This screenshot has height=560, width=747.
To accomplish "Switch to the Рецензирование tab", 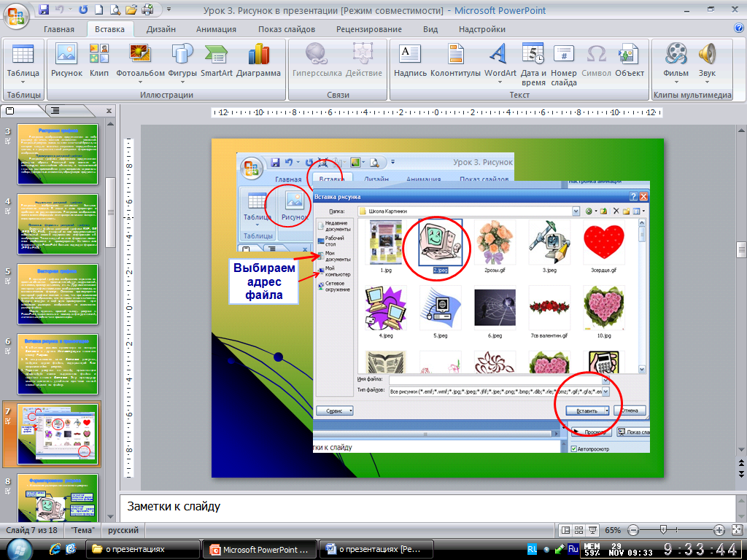I will (369, 29).
